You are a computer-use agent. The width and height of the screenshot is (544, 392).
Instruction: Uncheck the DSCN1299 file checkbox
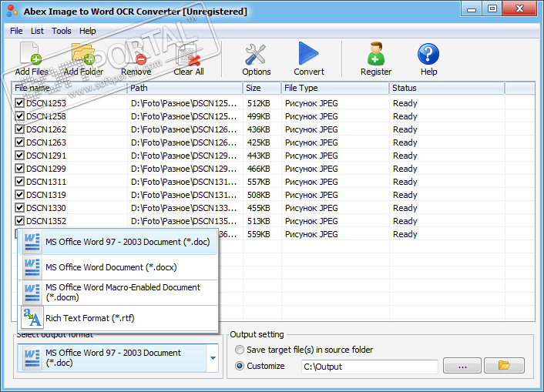[x=19, y=168]
